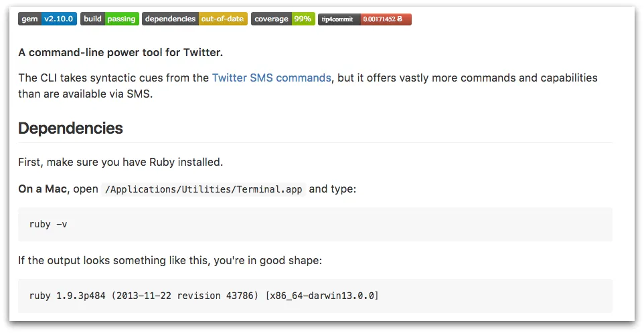Click the red 0.00171452 bitcoin amount
644x333 pixels.
[x=386, y=19]
